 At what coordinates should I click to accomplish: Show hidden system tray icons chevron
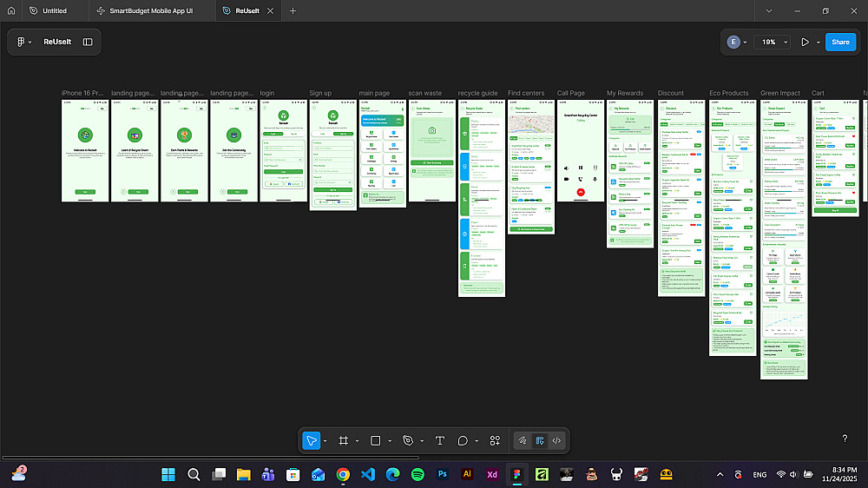click(x=720, y=474)
